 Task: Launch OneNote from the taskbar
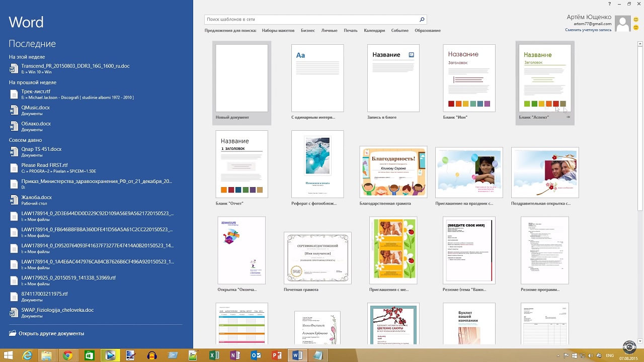[x=235, y=355]
